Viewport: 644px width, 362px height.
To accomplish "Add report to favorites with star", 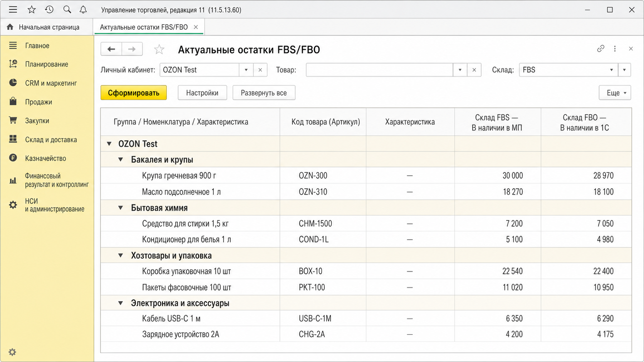I will [159, 49].
